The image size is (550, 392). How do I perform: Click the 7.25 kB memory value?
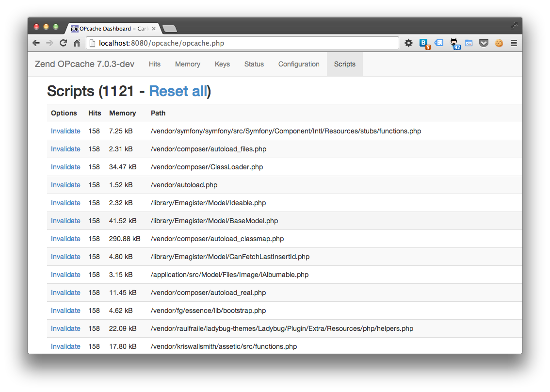(121, 131)
